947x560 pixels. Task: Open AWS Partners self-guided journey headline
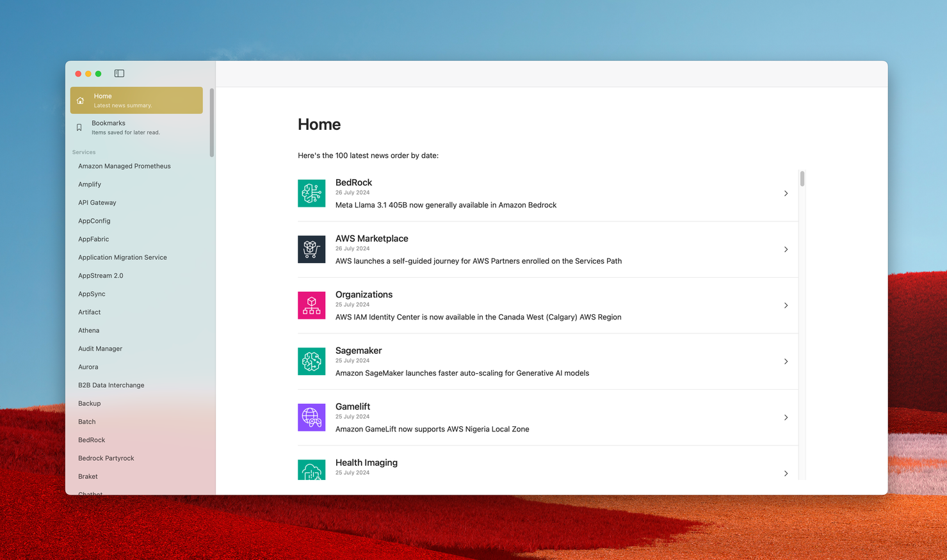coord(478,261)
